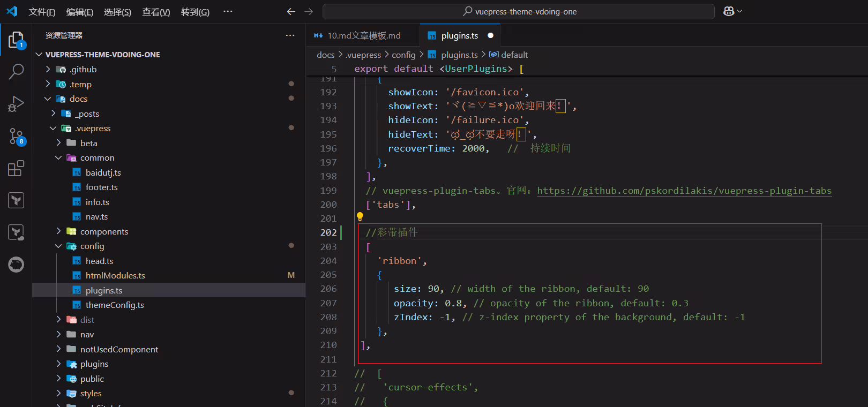
Task: Open the 文件(F) menu
Action: coord(42,12)
